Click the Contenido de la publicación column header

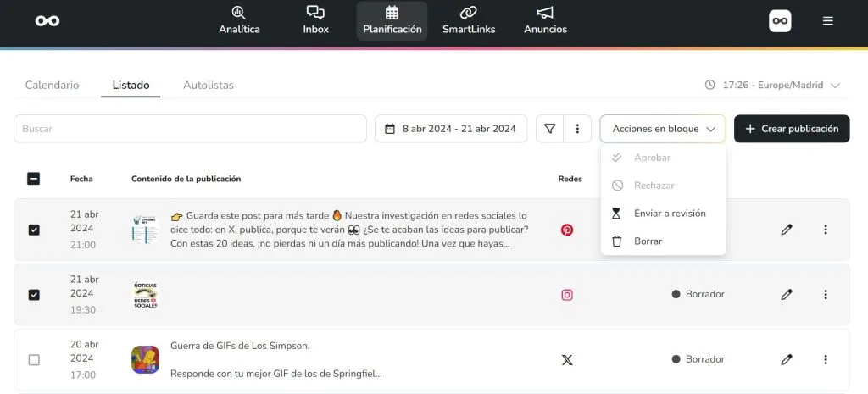(x=186, y=179)
